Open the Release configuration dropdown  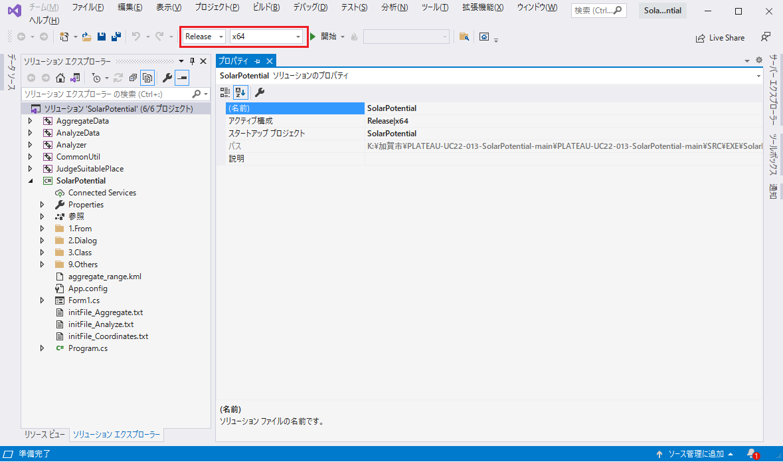203,37
